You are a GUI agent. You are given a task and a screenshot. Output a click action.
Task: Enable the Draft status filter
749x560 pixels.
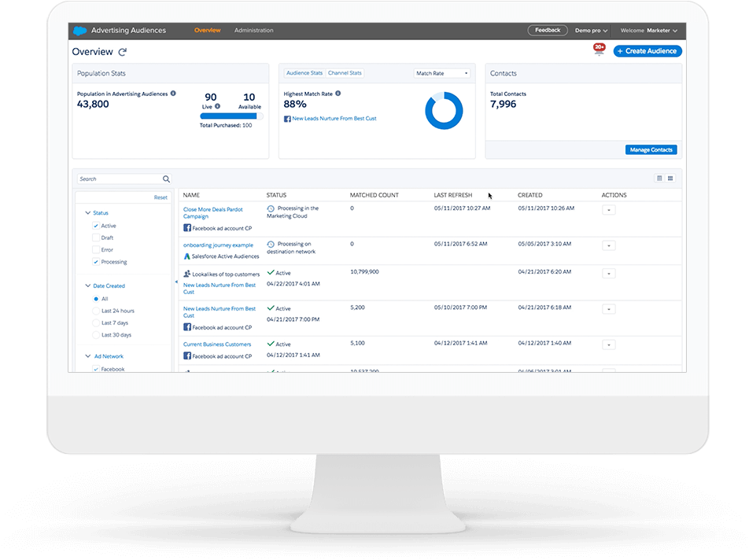[x=96, y=238]
